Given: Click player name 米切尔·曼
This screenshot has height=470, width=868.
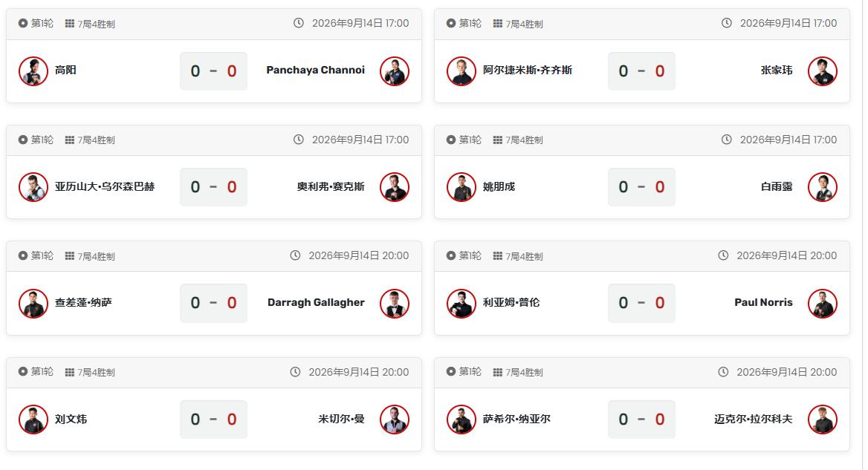Looking at the screenshot, I should 342,419.
